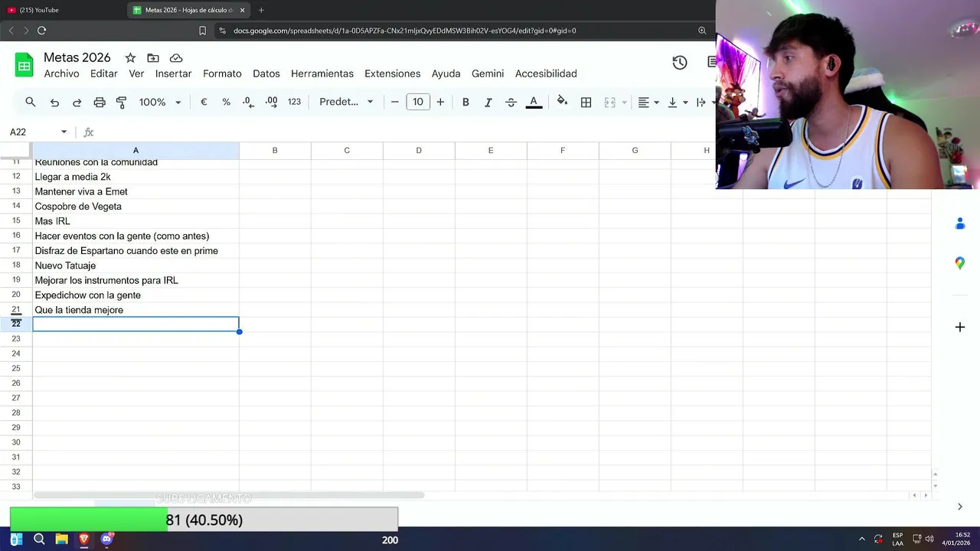The image size is (980, 551).
Task: Select the cell 'Que la tienda mejore'
Action: click(x=136, y=310)
